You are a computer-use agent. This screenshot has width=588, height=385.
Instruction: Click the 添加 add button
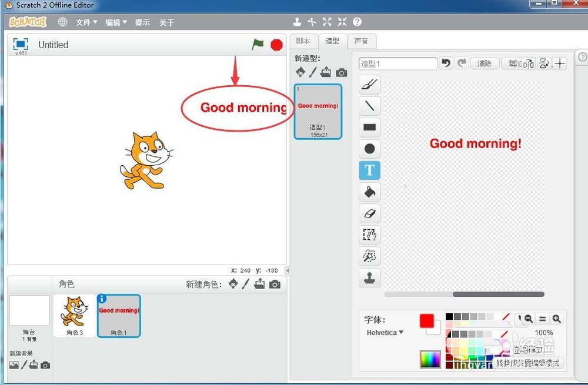[x=512, y=63]
